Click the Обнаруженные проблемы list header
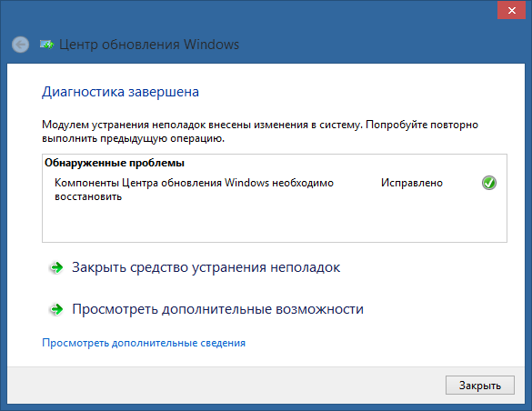The height and width of the screenshot is (411, 532). tap(115, 163)
